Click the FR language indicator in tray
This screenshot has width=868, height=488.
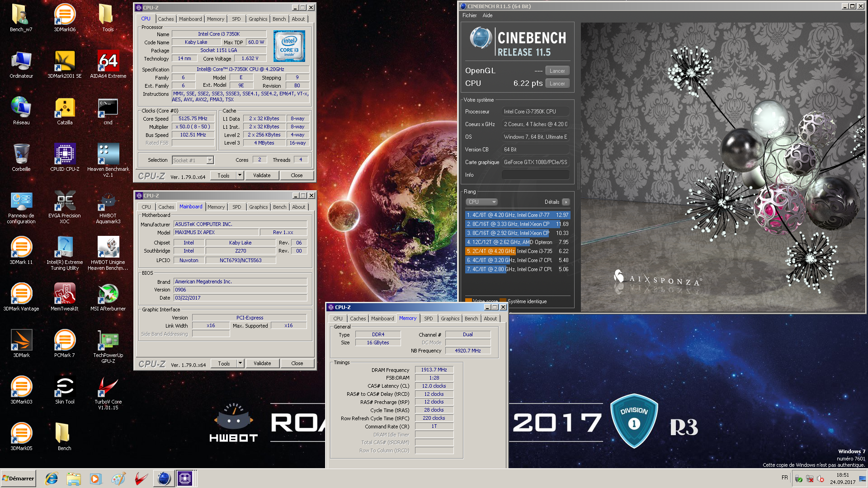coord(785,478)
